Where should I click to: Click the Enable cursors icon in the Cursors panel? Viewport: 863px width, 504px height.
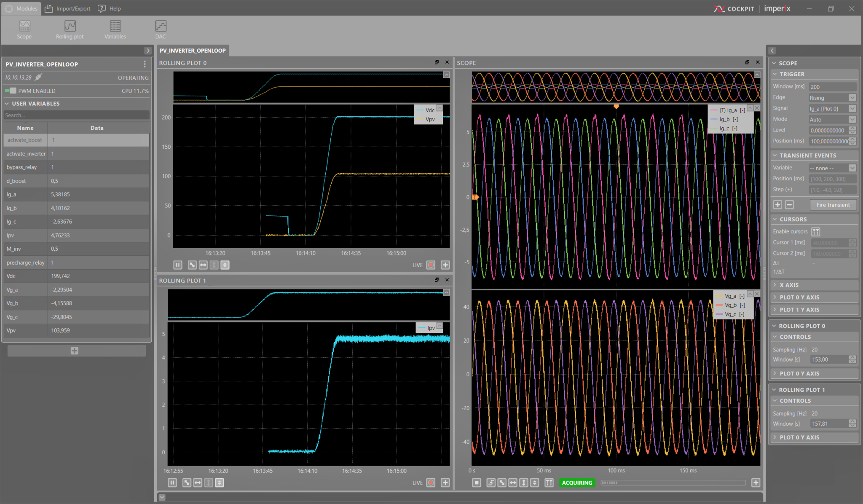[816, 231]
